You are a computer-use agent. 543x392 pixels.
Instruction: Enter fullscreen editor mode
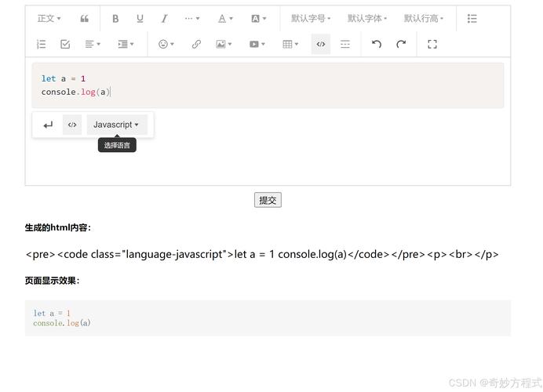(432, 45)
